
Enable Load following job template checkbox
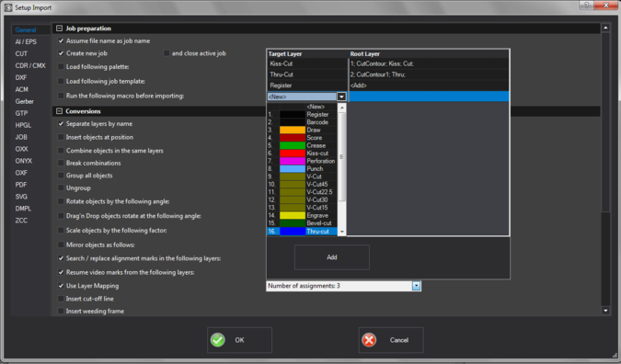pyautogui.click(x=61, y=81)
